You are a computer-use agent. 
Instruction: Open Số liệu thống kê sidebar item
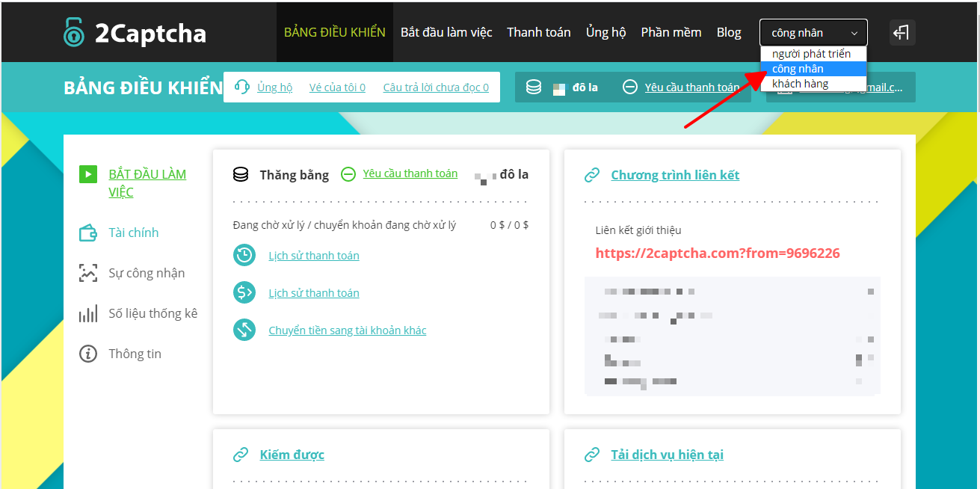coord(153,313)
